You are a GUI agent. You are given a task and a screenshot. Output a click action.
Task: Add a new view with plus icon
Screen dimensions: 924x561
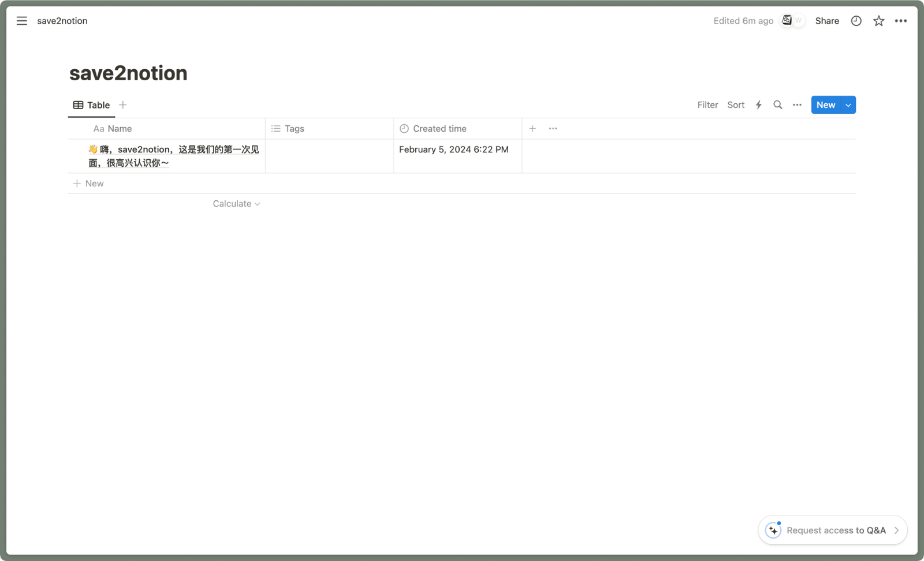(x=122, y=105)
